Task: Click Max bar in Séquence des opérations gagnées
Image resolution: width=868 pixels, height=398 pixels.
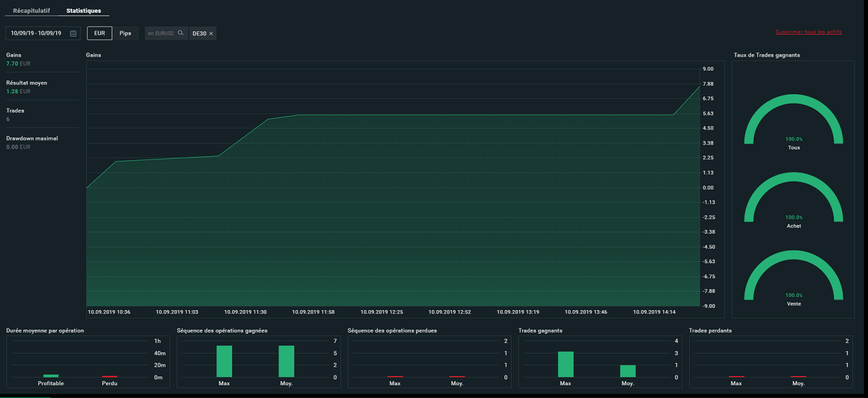Action: pyautogui.click(x=224, y=362)
